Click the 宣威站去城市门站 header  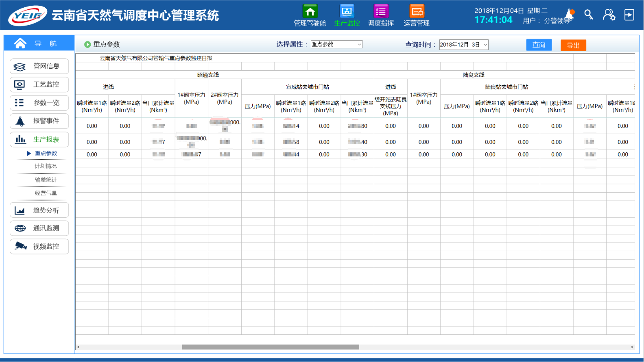(308, 87)
